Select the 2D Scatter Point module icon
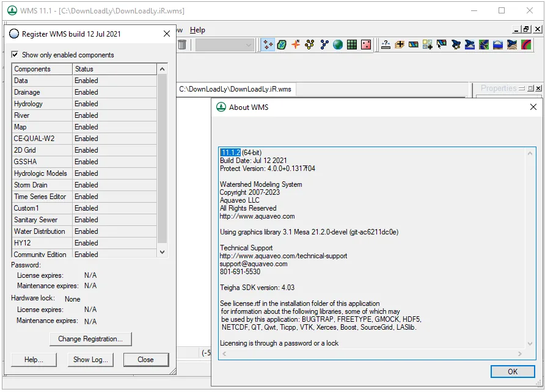The image size is (545, 392). 366,45
